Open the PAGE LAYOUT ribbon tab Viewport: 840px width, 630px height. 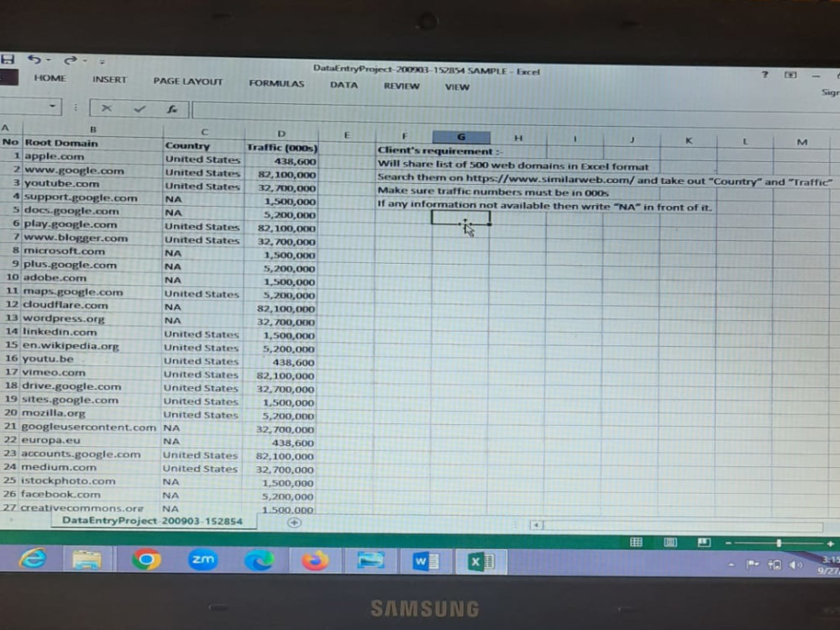click(187, 81)
